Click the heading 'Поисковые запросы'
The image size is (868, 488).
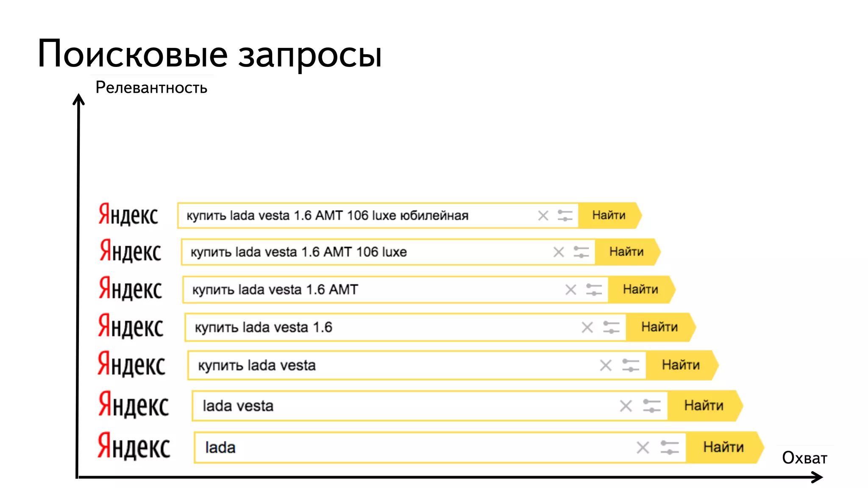(x=210, y=54)
